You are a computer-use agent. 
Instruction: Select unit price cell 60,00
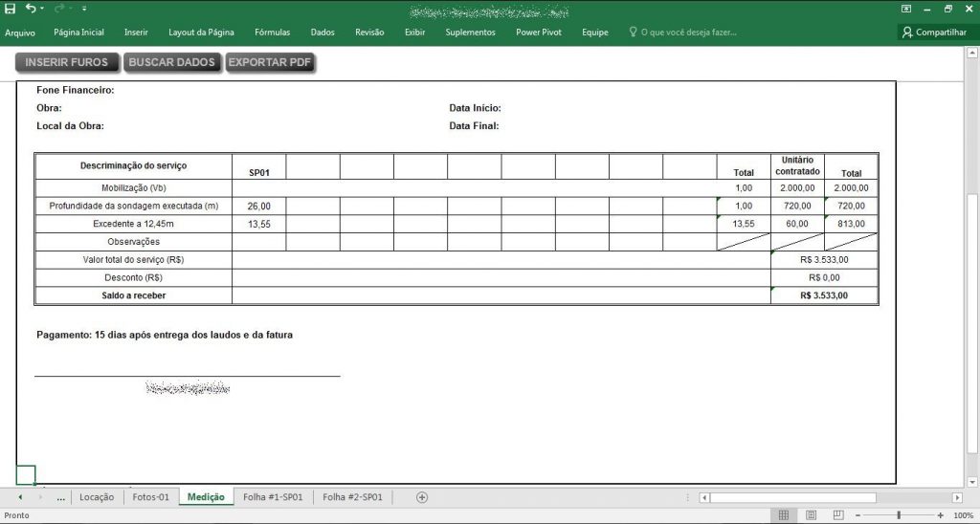tap(797, 224)
